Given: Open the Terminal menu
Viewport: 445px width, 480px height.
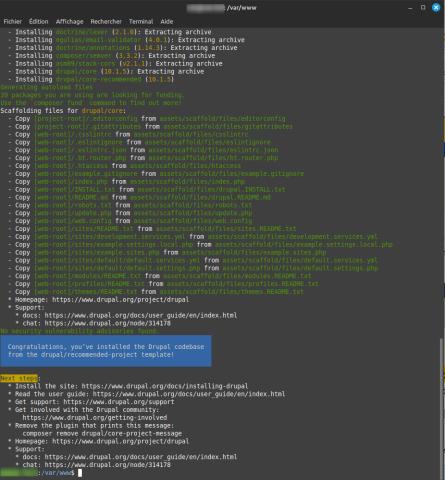Looking at the screenshot, I should 141,22.
